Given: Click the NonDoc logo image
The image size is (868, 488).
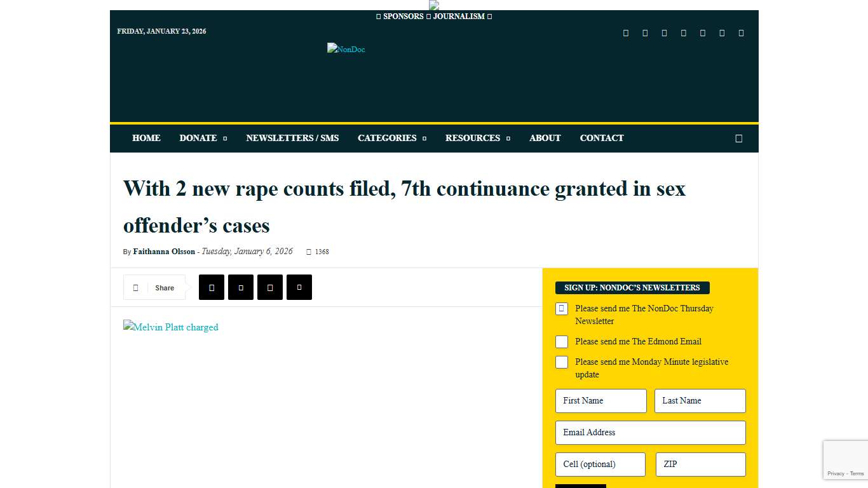Looking at the screenshot, I should coord(346,49).
